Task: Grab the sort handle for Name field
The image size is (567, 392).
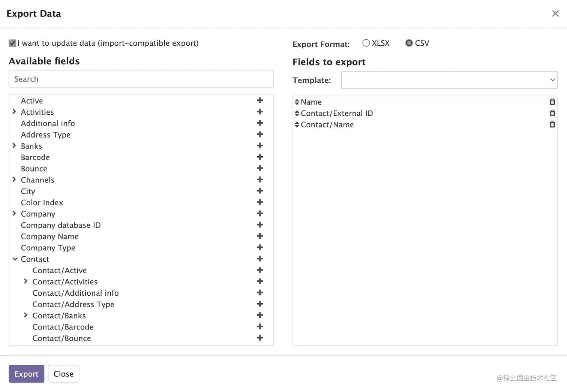Action: (297, 102)
